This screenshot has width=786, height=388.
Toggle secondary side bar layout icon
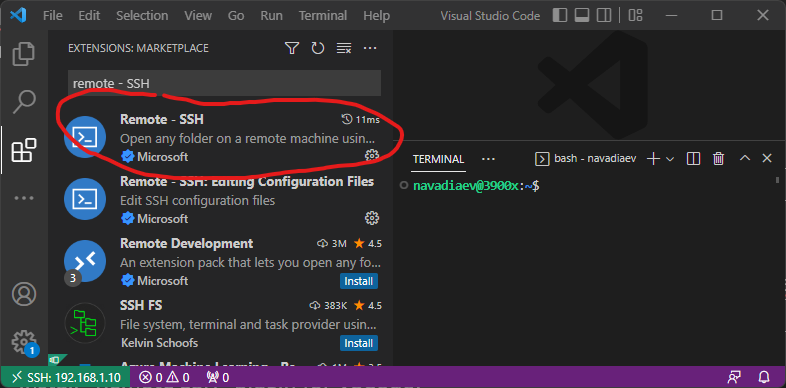coord(604,16)
